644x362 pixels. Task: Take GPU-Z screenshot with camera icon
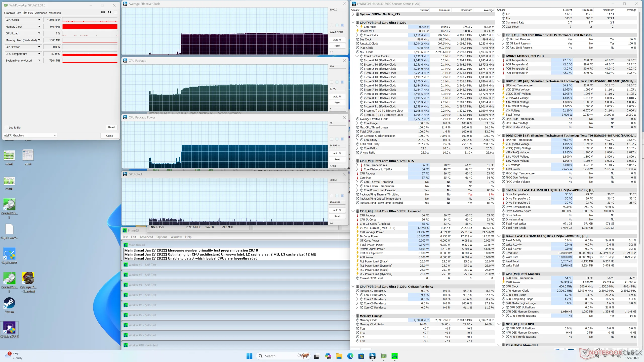click(x=103, y=12)
